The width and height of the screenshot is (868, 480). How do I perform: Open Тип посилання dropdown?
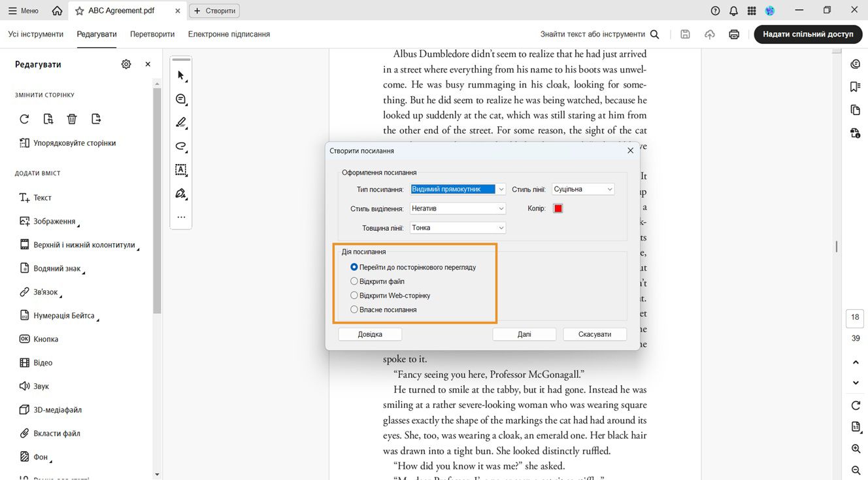[458, 189]
